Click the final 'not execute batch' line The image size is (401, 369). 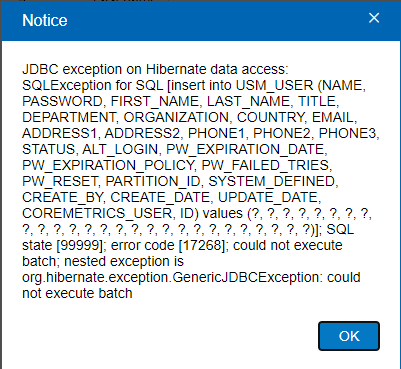[77, 294]
